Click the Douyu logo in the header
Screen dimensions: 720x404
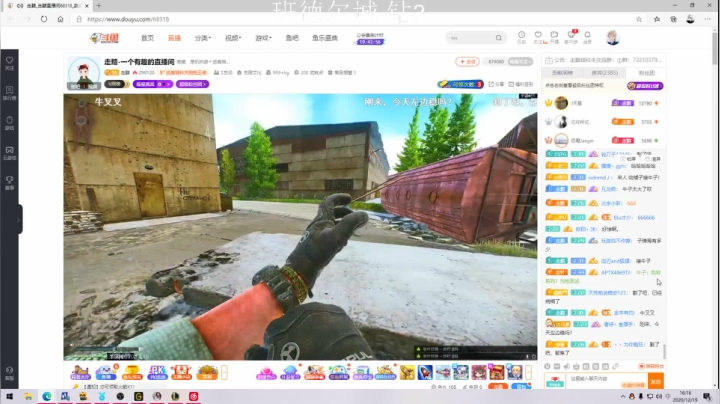(x=105, y=38)
